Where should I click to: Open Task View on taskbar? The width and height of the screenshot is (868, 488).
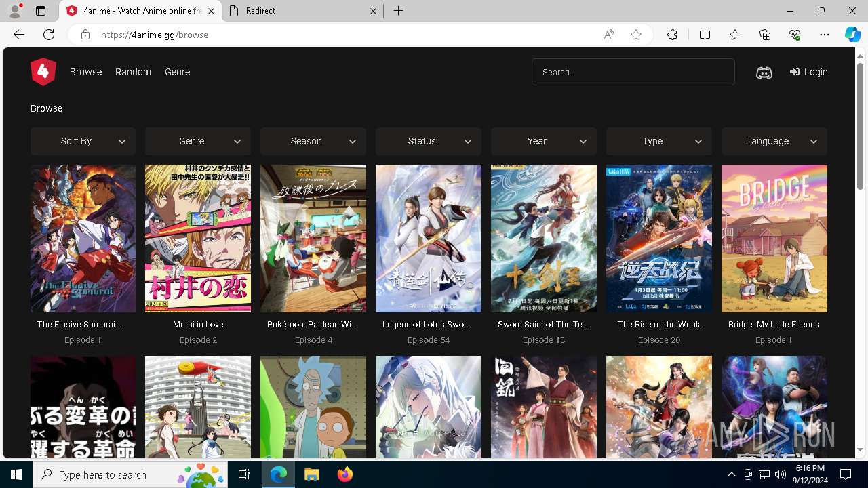pyautogui.click(x=244, y=474)
